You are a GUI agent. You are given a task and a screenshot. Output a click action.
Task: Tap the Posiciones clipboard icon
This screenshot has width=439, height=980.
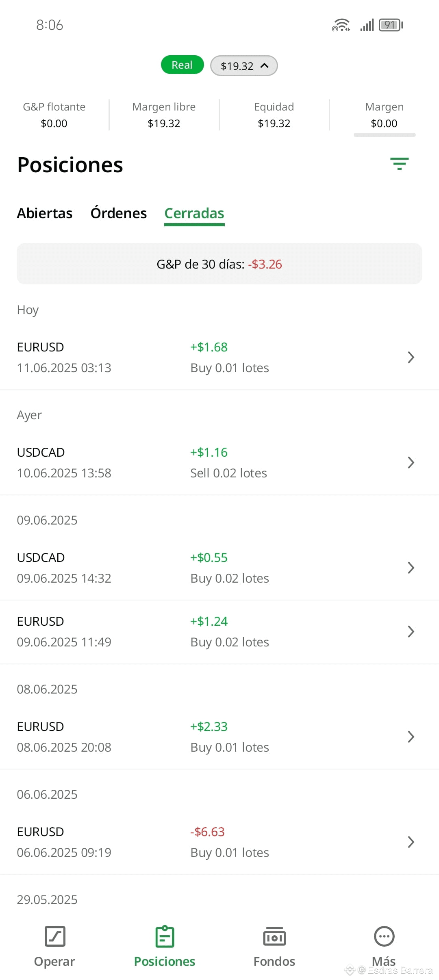click(x=165, y=936)
